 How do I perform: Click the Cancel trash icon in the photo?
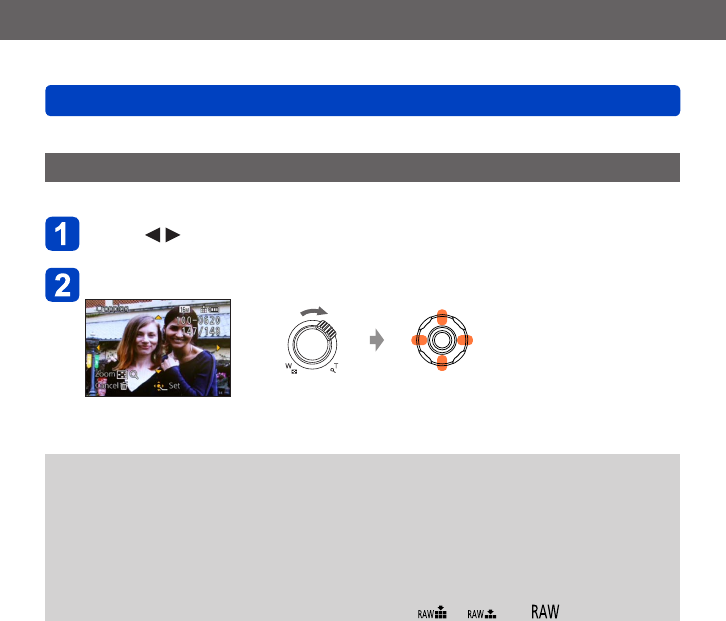(124, 385)
